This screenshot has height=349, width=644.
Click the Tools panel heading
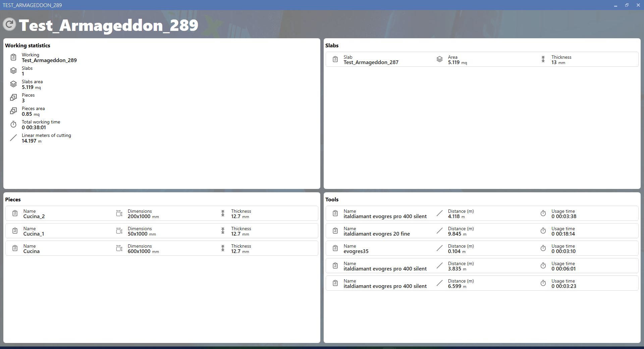coord(332,200)
